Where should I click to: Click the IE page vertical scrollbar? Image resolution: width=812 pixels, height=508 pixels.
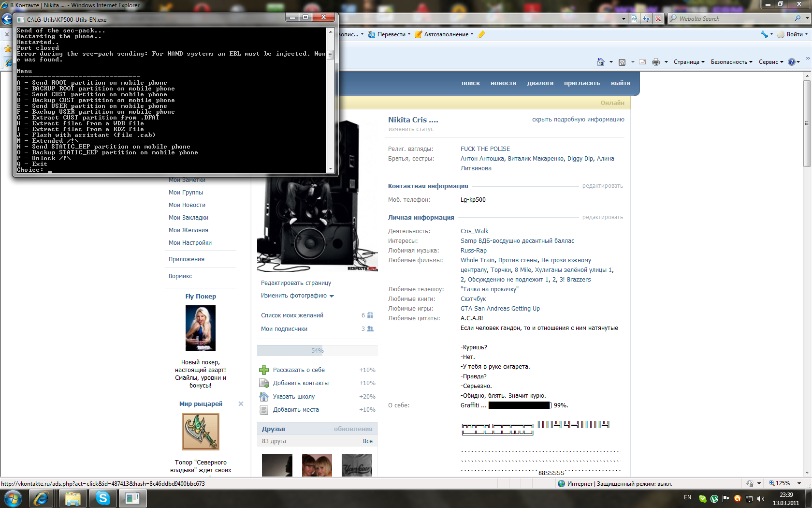tap(807, 123)
